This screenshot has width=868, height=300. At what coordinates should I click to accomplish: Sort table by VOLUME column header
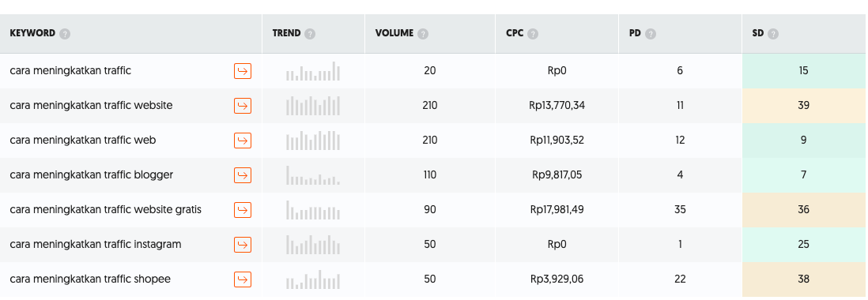pos(394,33)
